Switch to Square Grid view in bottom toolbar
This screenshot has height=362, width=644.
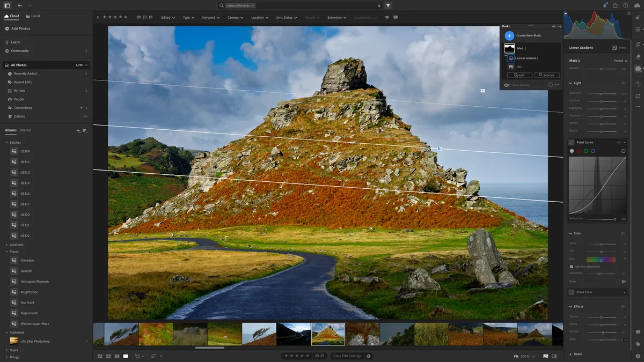(108, 356)
